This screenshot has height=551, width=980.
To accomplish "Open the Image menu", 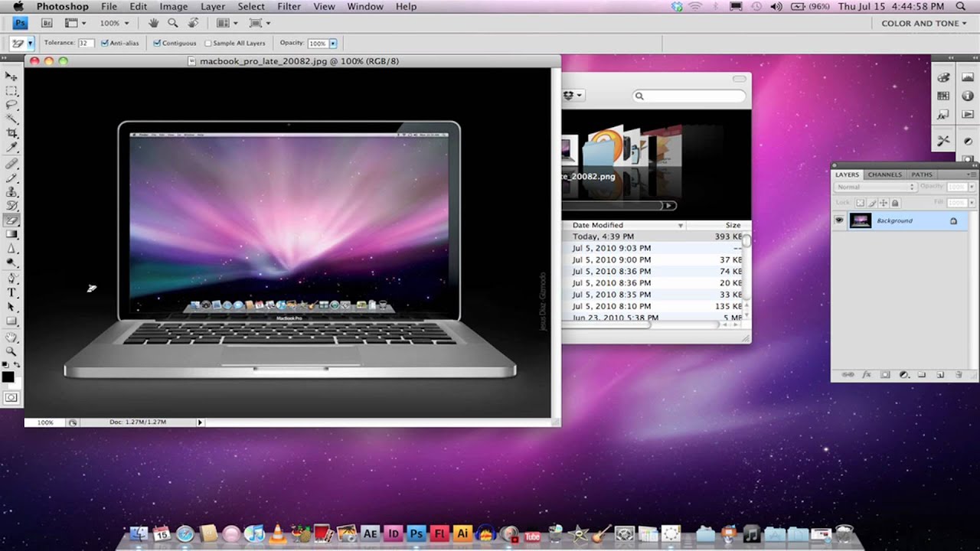I will [174, 6].
